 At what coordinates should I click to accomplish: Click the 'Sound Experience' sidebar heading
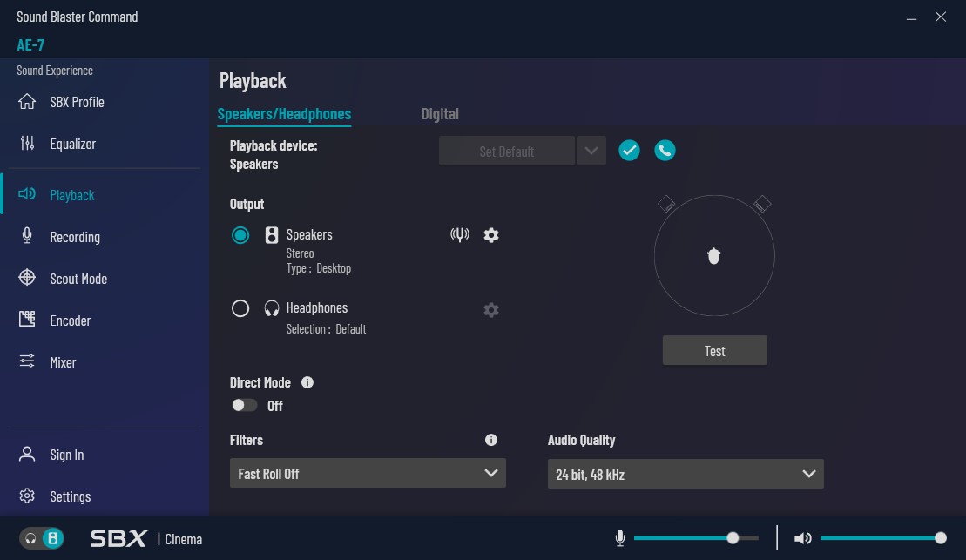click(55, 71)
